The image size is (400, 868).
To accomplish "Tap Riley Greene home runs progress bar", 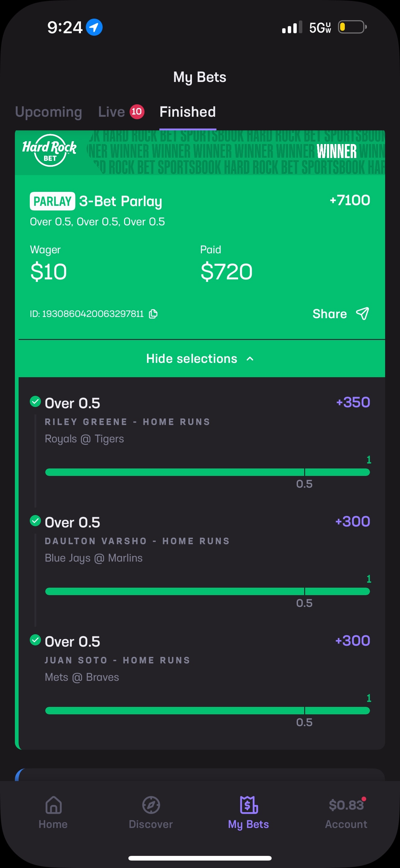I will pyautogui.click(x=207, y=472).
